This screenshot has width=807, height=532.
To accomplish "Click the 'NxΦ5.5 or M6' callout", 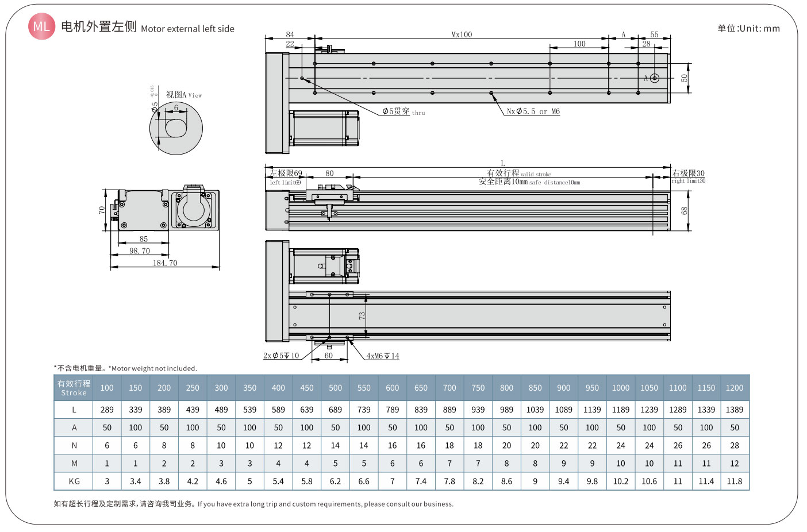I will (533, 111).
